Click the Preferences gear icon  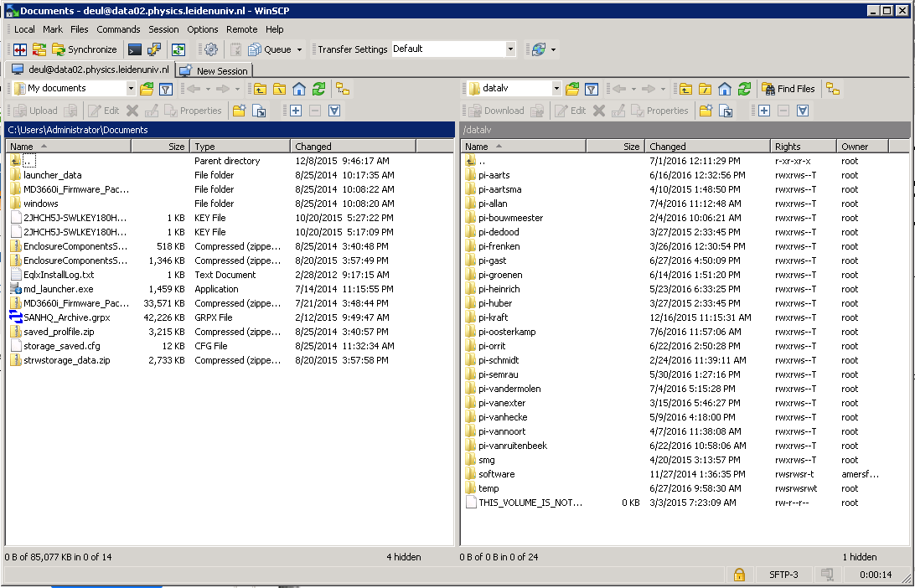pyautogui.click(x=211, y=49)
